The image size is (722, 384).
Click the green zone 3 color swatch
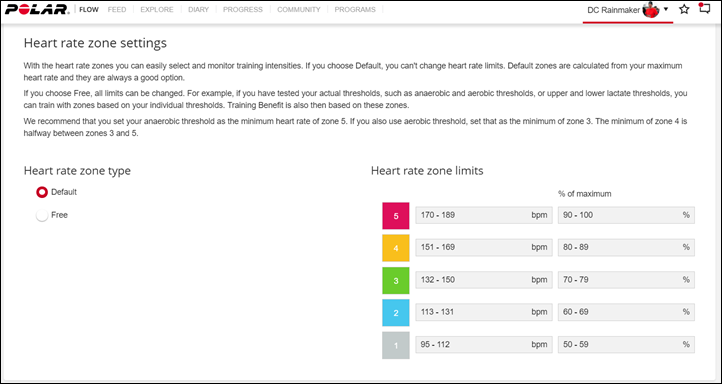pyautogui.click(x=396, y=280)
